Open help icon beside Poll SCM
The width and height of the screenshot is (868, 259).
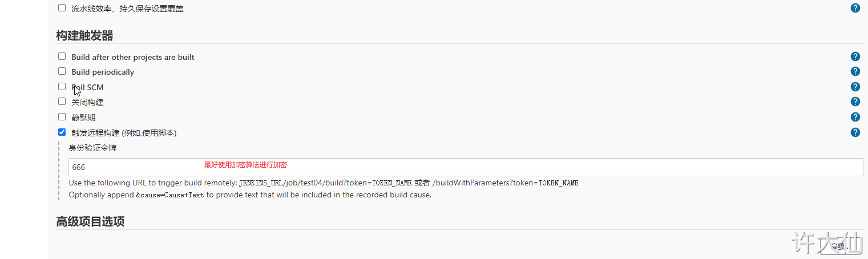(855, 87)
